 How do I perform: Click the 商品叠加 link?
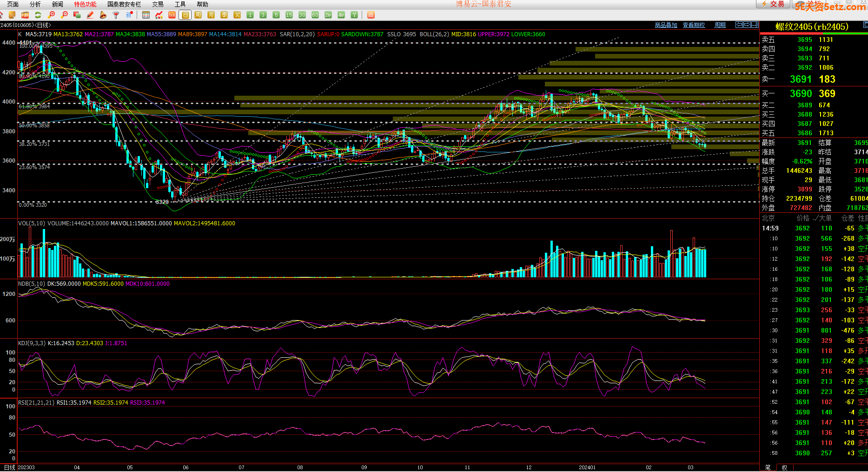666,25
